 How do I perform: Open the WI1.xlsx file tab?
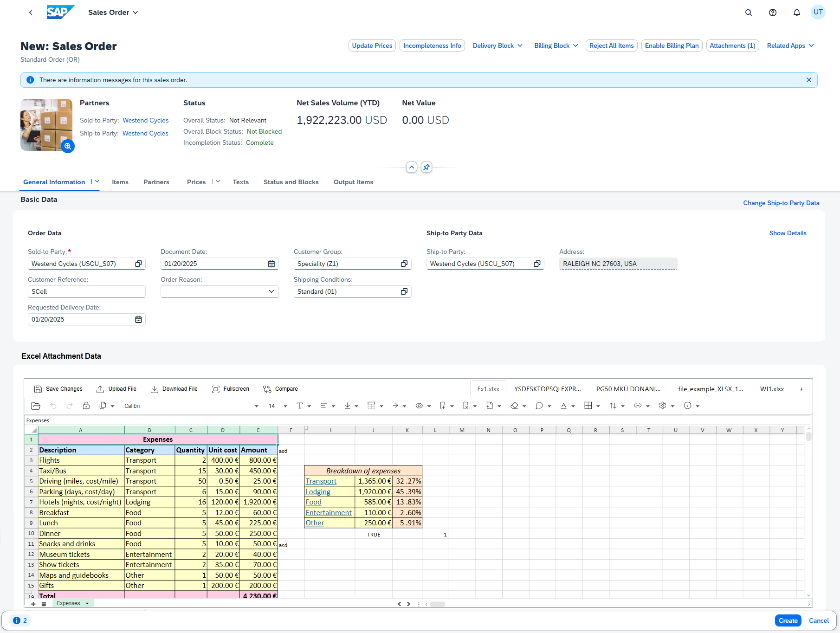pos(772,389)
